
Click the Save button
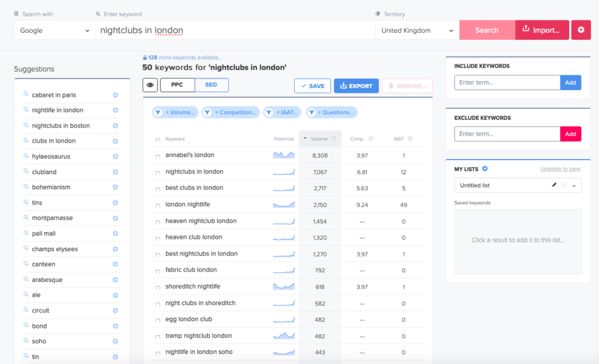point(312,86)
